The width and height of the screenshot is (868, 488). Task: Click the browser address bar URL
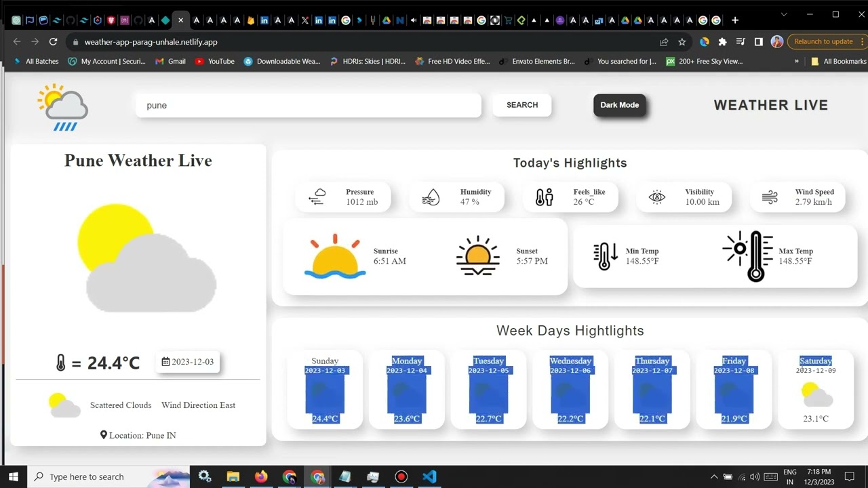click(151, 42)
